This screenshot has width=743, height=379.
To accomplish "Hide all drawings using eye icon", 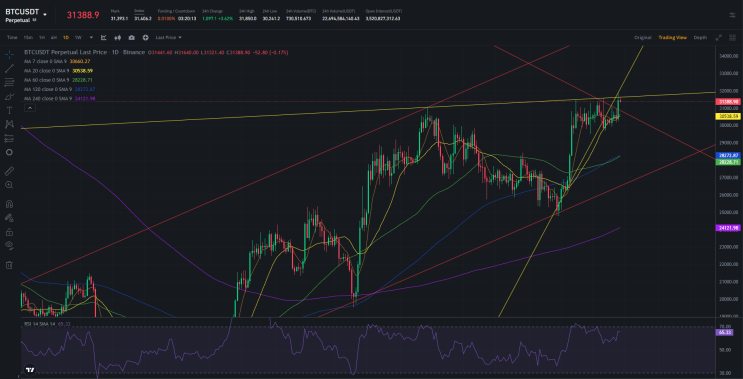I will point(9,245).
